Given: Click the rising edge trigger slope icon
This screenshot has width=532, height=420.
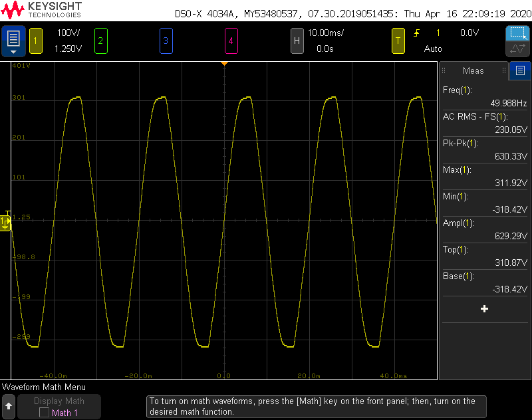Looking at the screenshot, I should [x=417, y=33].
